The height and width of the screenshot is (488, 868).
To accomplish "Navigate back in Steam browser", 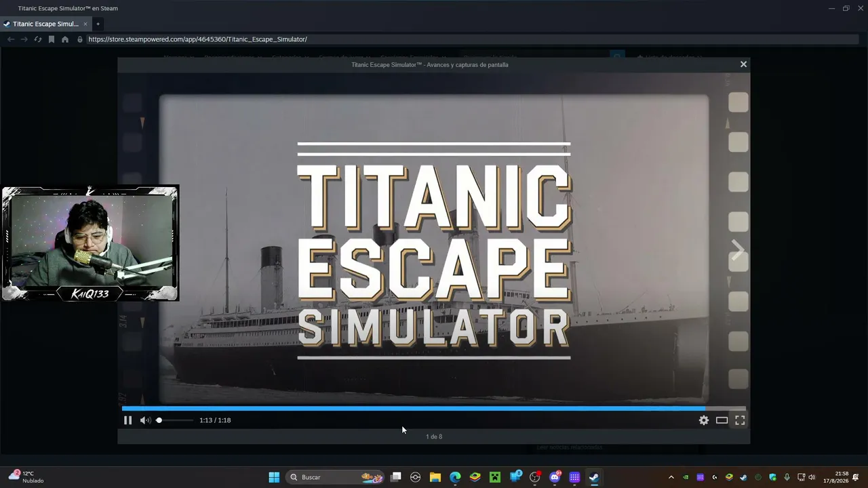I will pyautogui.click(x=11, y=39).
